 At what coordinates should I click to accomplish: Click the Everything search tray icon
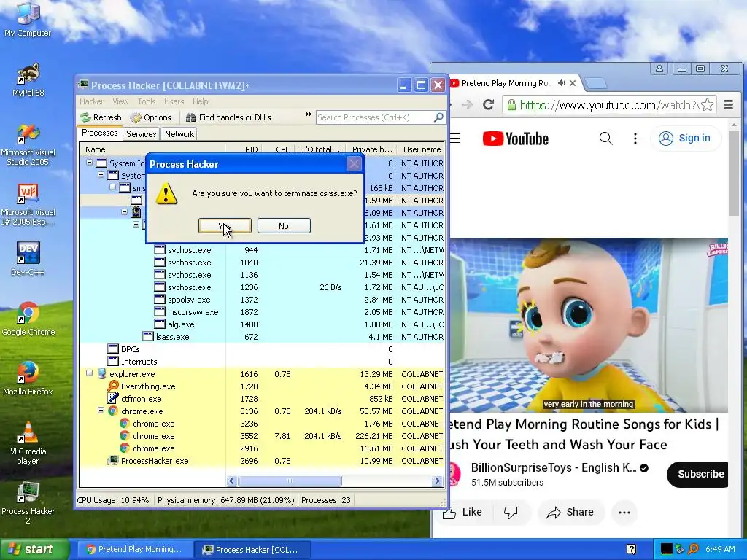pos(694,550)
